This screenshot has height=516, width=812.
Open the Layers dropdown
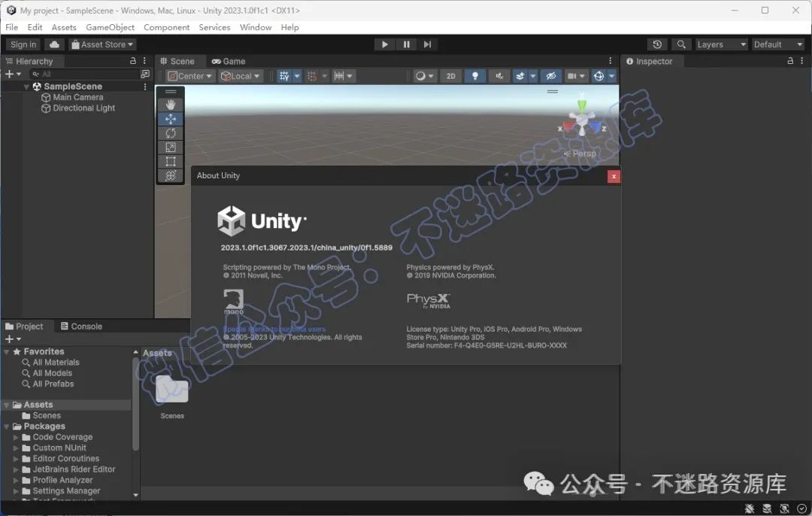(721, 44)
